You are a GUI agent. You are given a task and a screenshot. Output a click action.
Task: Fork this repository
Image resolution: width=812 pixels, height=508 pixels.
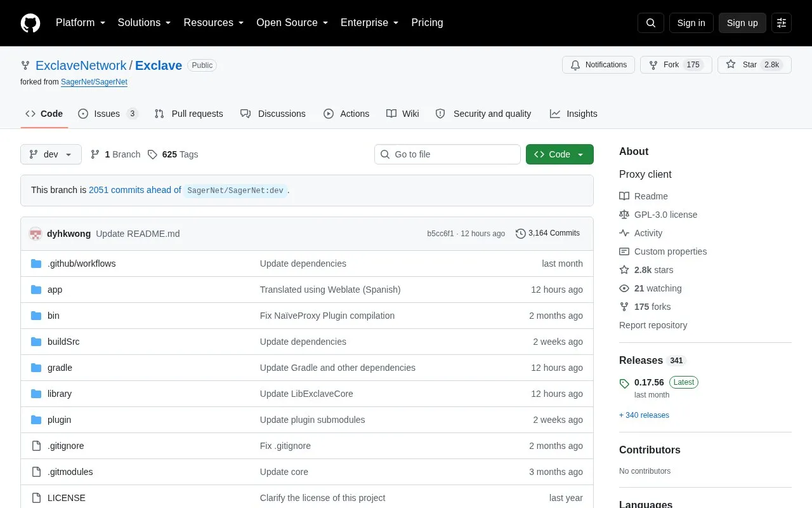pos(676,65)
